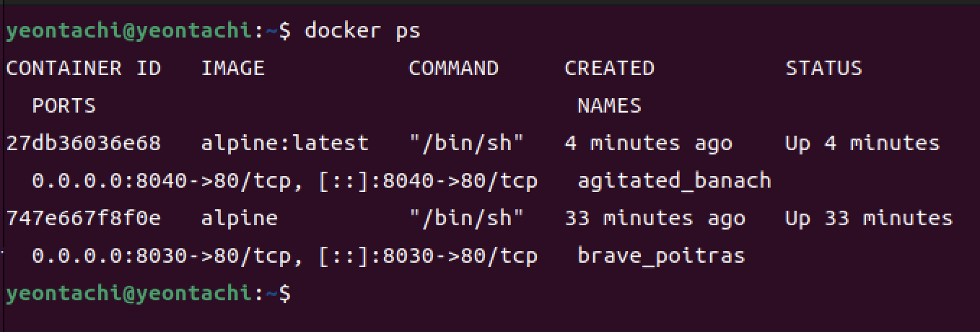Click the PORTS column header

pos(64,106)
